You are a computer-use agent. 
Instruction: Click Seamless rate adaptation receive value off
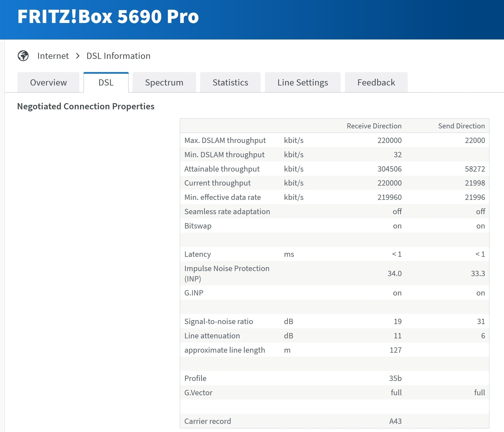click(397, 211)
